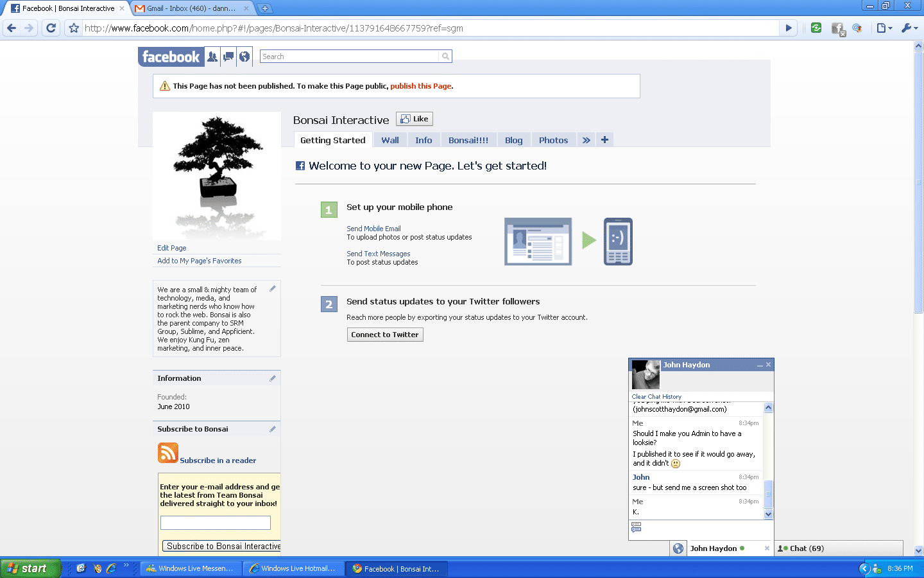Click Connect to Twitter button
The width and height of the screenshot is (924, 578).
(385, 335)
